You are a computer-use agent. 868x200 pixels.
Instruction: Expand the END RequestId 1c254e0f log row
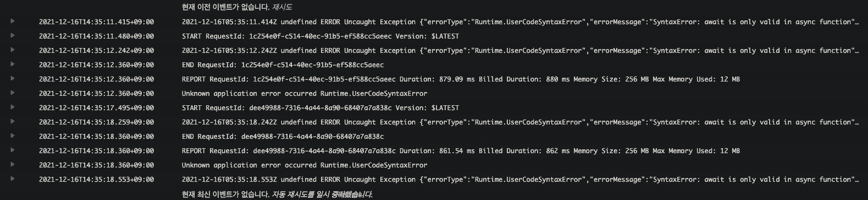coord(12,64)
